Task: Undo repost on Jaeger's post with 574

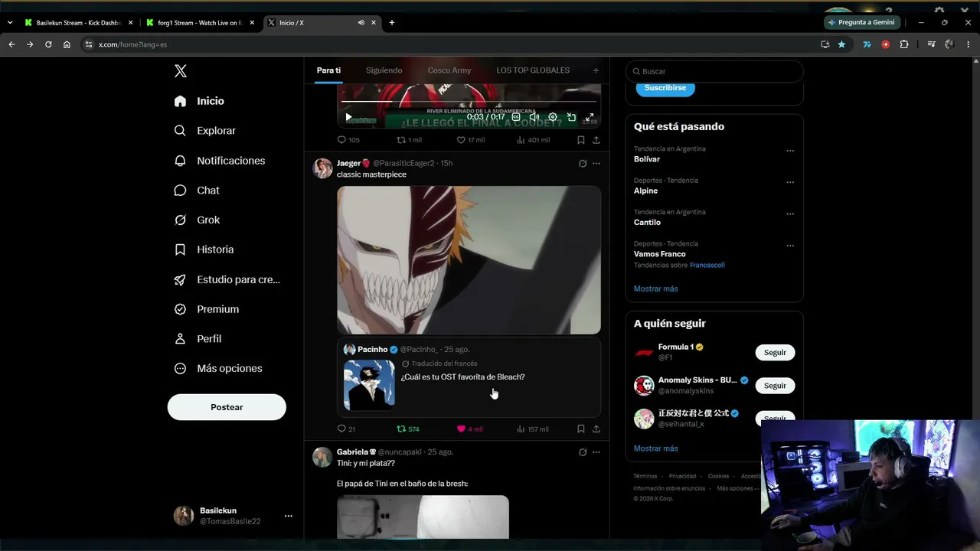Action: (x=408, y=429)
